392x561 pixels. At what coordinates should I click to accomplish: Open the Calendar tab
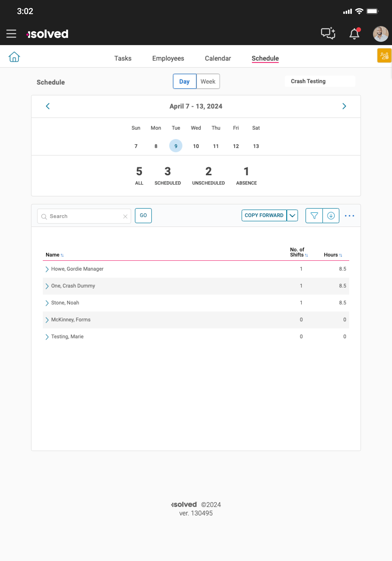click(218, 58)
